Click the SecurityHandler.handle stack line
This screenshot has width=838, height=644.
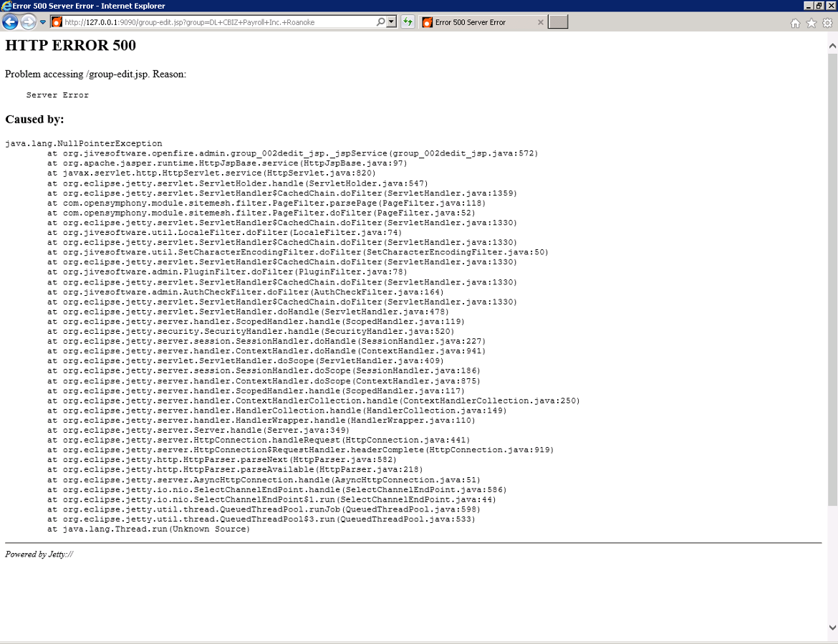click(251, 332)
